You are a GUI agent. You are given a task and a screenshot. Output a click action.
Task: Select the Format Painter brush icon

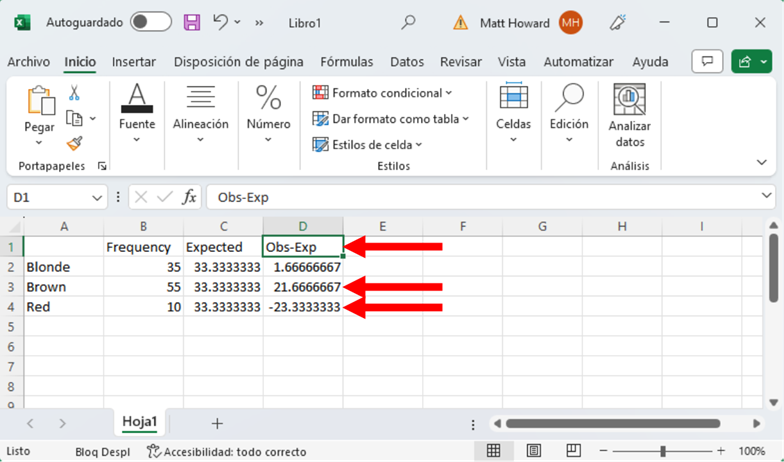click(x=74, y=143)
